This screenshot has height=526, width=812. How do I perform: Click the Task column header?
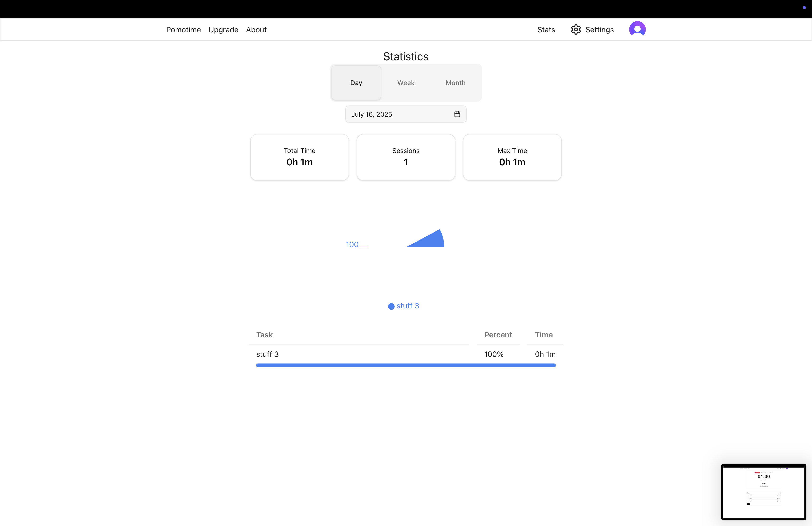point(264,335)
